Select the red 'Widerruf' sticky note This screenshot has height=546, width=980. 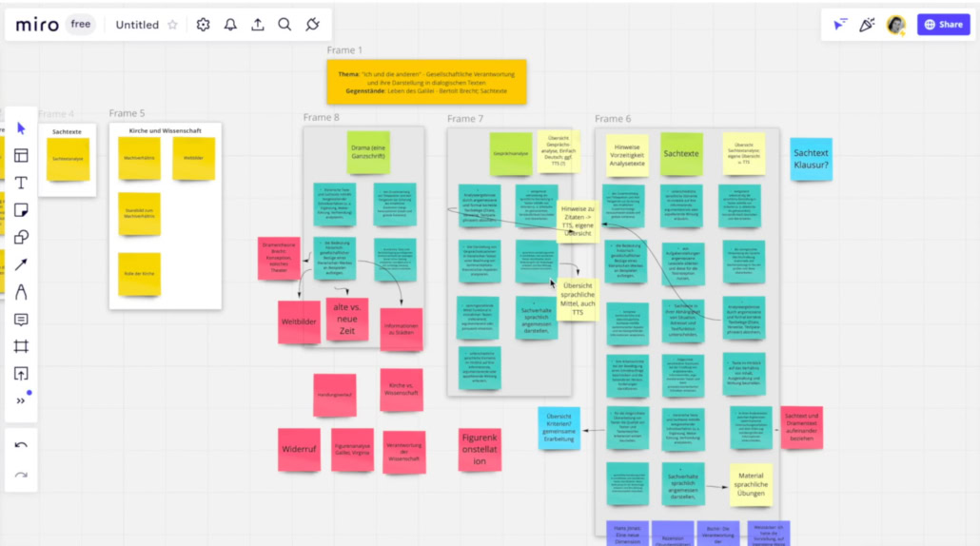(x=299, y=450)
